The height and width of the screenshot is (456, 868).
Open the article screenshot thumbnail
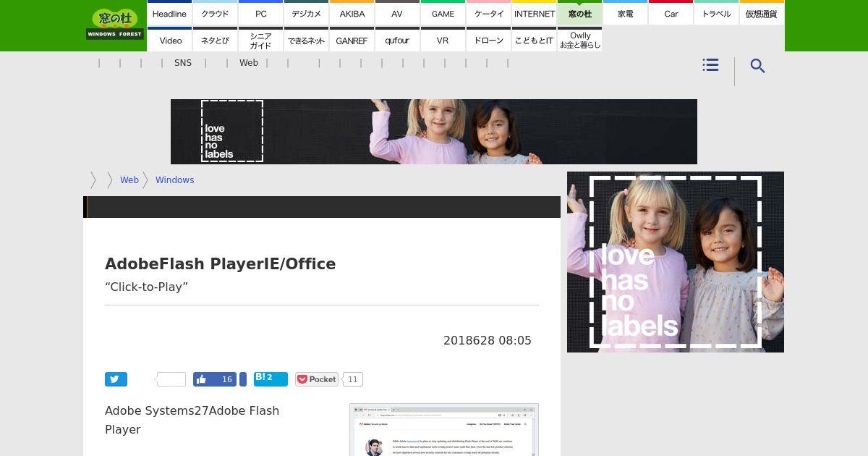[444, 430]
